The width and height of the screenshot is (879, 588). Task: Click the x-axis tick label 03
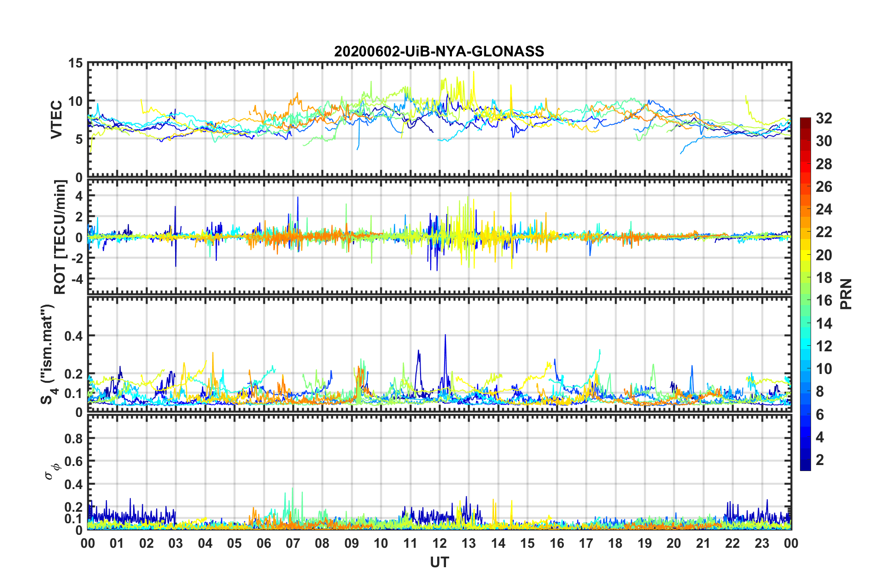pyautogui.click(x=176, y=543)
